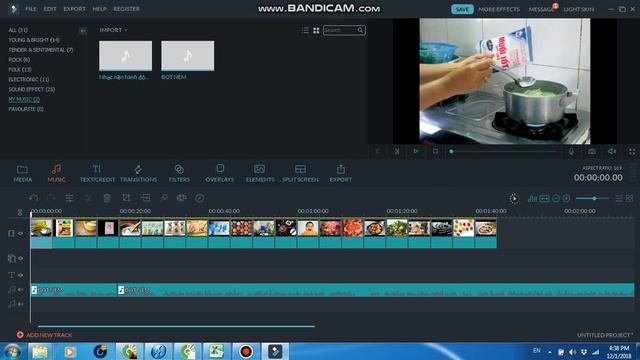Click the trash Delete icon in timeline toolbar
The width and height of the screenshot is (640, 360).
click(107, 198)
